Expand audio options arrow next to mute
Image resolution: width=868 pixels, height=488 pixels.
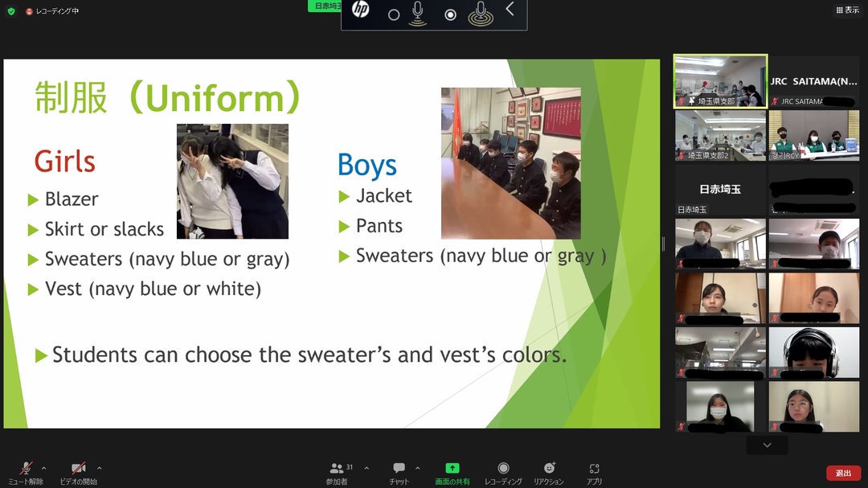pos(43,468)
